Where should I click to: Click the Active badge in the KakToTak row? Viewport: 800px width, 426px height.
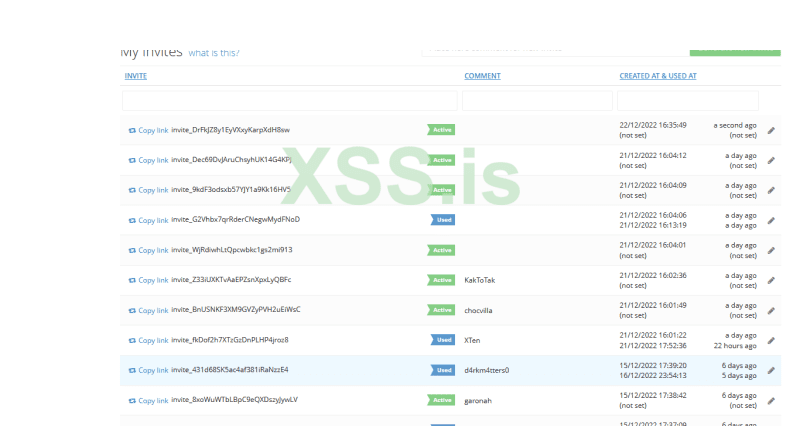click(441, 280)
